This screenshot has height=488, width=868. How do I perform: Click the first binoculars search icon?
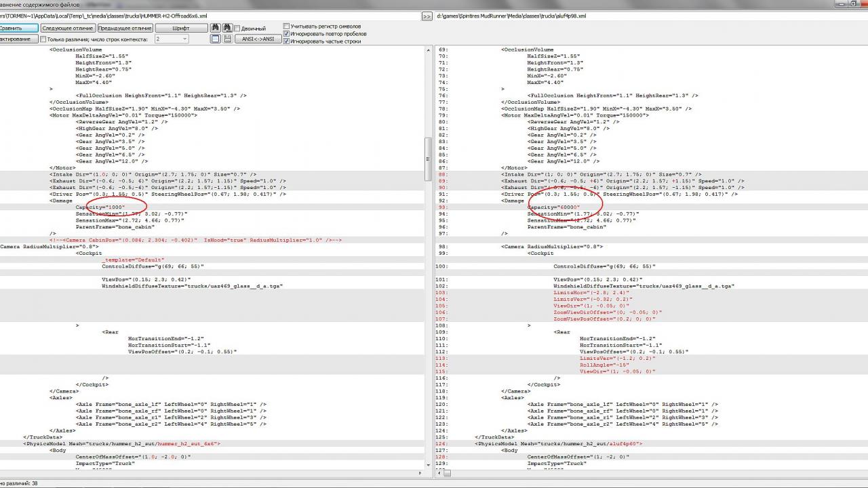(x=215, y=28)
